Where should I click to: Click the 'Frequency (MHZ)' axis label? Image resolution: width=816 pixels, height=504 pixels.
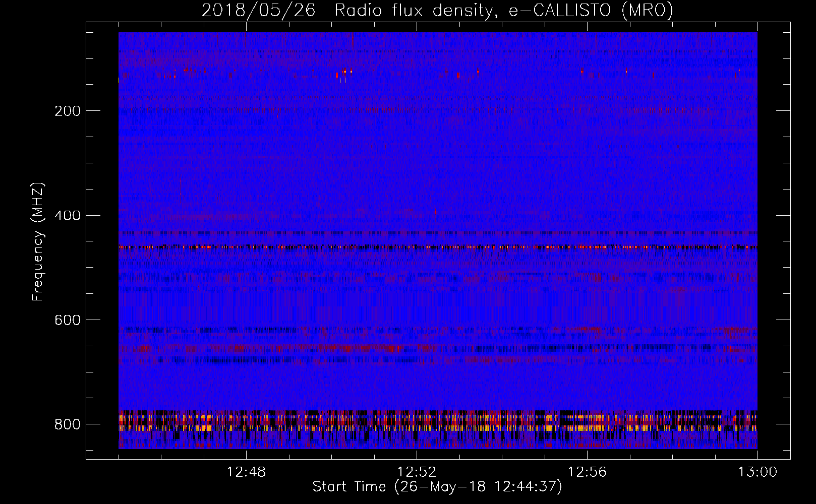pyautogui.click(x=37, y=241)
